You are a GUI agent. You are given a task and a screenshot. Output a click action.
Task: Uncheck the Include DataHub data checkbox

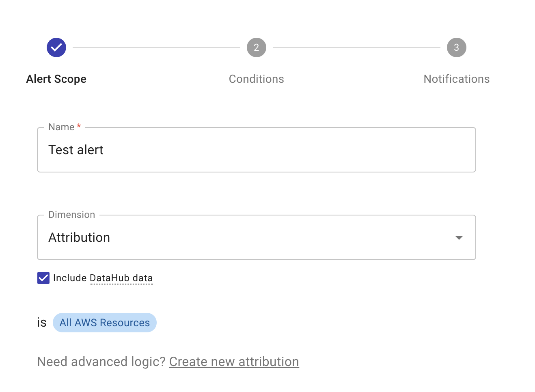[x=43, y=278]
